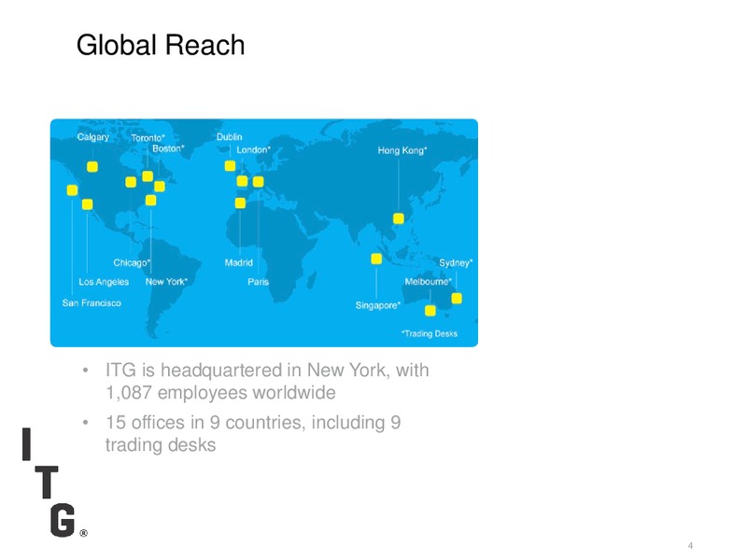Click the ITG logo

coord(54,482)
